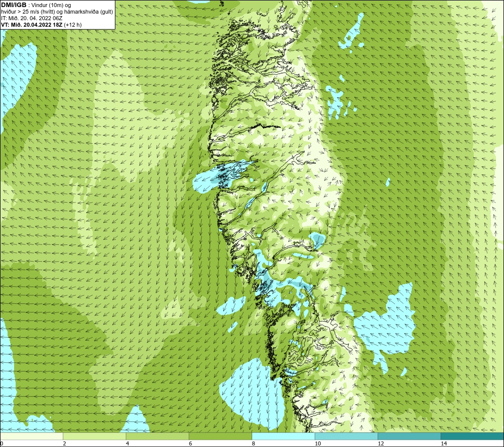The image size is (504, 447).
Task: Click the '6' label on the wind scale
Action: 191,443
